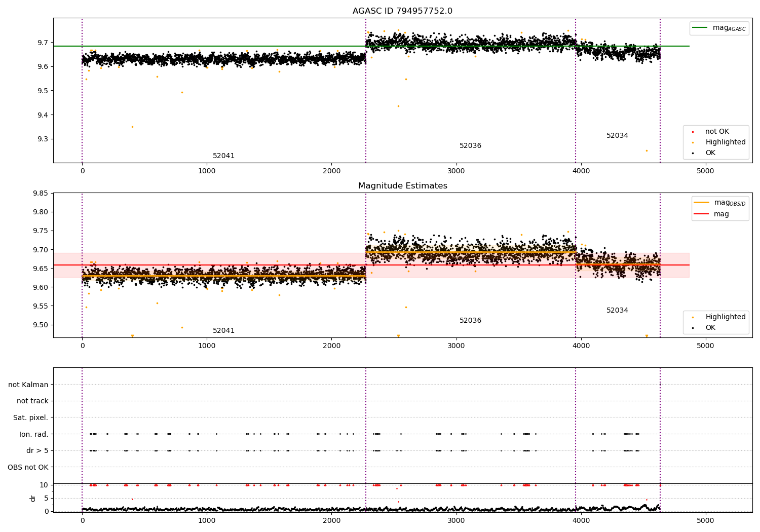Click the 3000 x-tick label under bottom plot
760x532 pixels.
point(456,521)
